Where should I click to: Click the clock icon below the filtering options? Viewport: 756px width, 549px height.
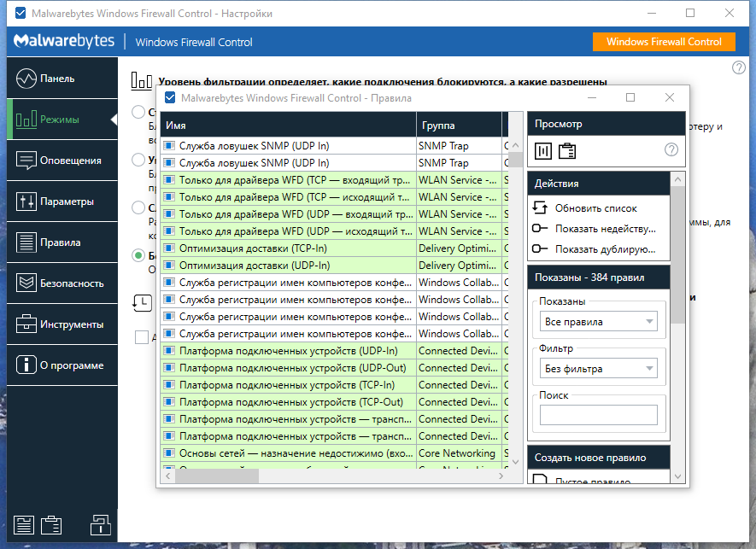pos(143,303)
